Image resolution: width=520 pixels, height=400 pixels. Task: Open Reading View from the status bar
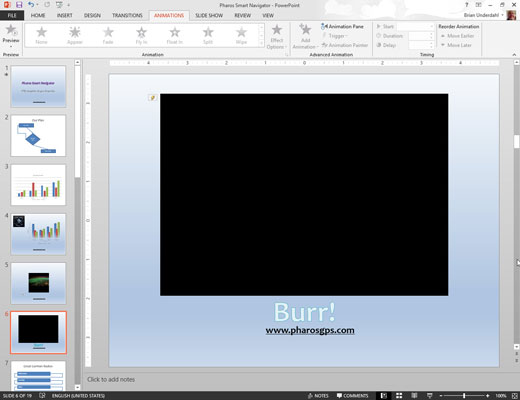coord(414,396)
